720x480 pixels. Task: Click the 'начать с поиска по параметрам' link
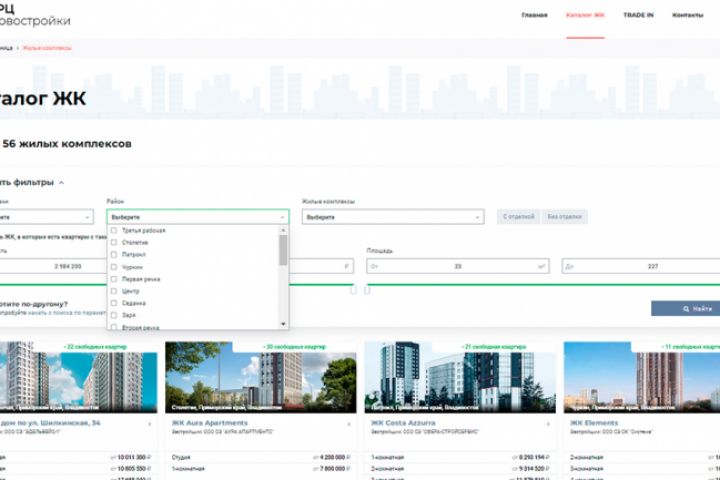(67, 313)
